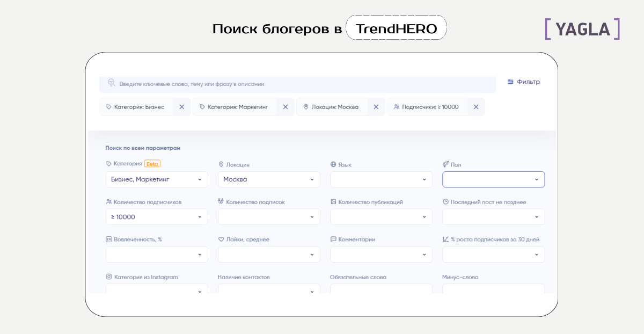Screen dimensions: 644x334
Task: Open the Количество подписок dropdown
Action: [269, 217]
